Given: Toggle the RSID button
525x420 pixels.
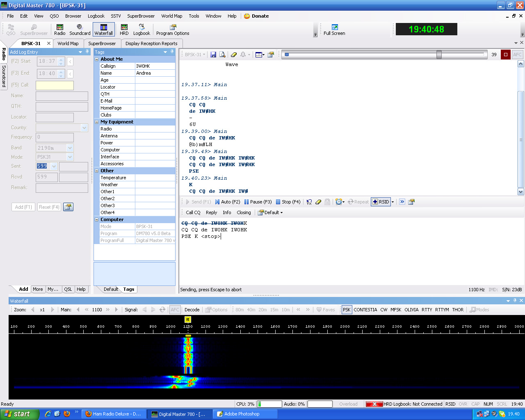Looking at the screenshot, I should [x=381, y=202].
